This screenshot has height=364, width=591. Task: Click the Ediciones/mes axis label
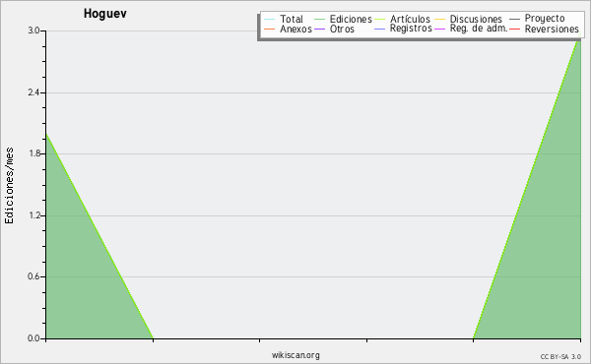pos(9,186)
